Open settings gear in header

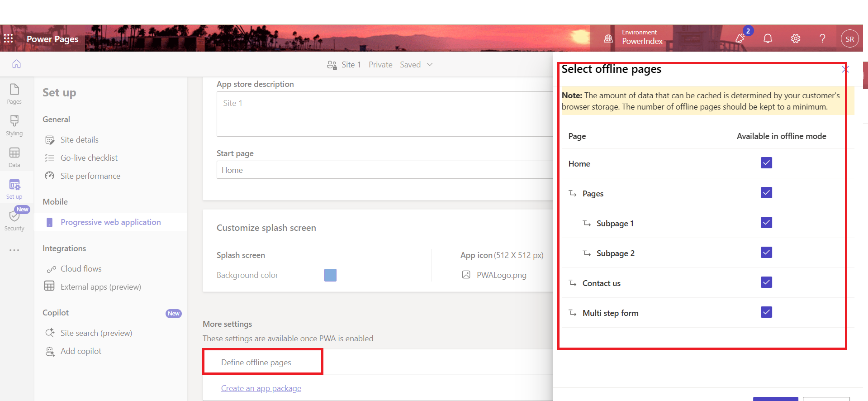tap(795, 38)
